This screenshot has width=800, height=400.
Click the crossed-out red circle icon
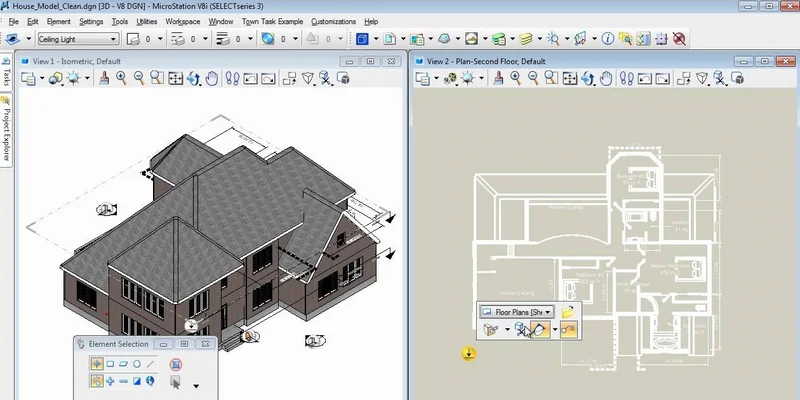tap(679, 39)
